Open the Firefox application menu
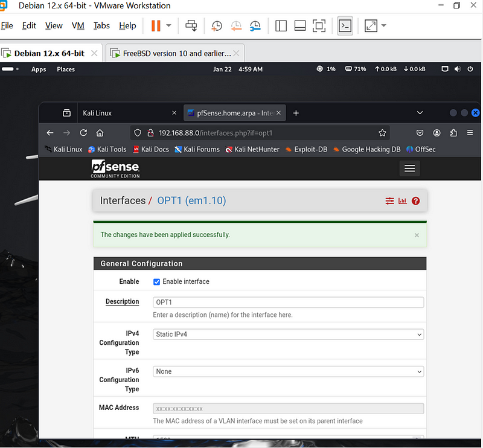 tap(470, 133)
